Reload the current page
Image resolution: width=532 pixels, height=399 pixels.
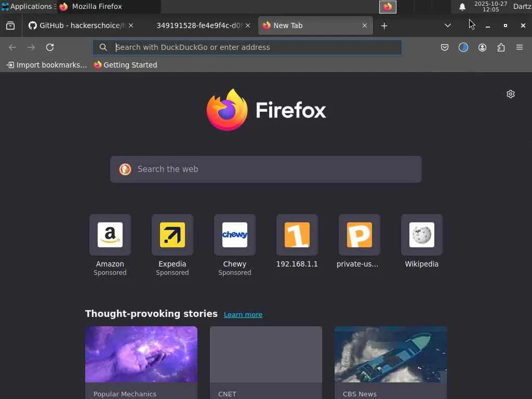(50, 47)
